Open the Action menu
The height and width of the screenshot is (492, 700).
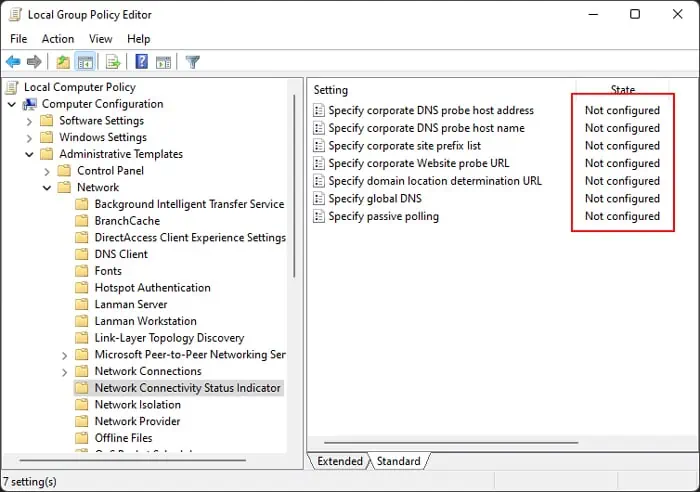tap(58, 39)
